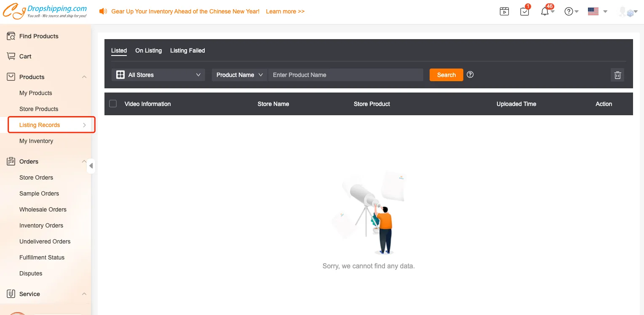Click the orange Search button
The height and width of the screenshot is (315, 644).
(x=446, y=75)
